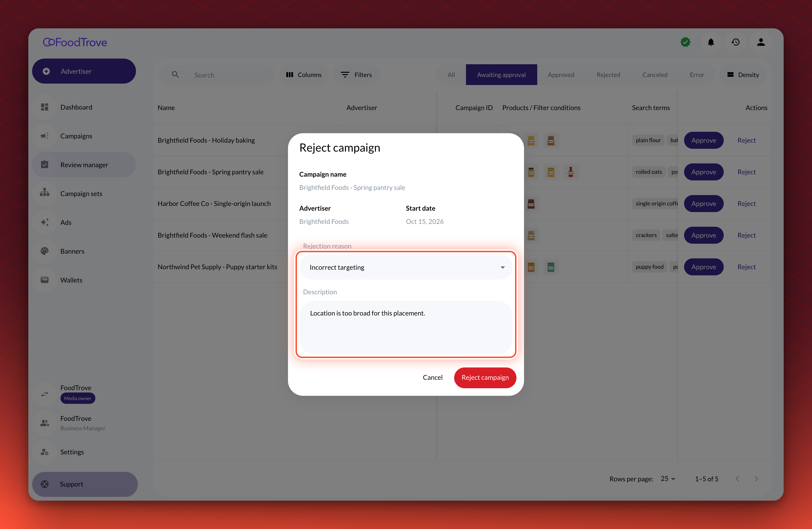Click the FoodTrove logo
Screen dimensions: 812x529
point(75,42)
